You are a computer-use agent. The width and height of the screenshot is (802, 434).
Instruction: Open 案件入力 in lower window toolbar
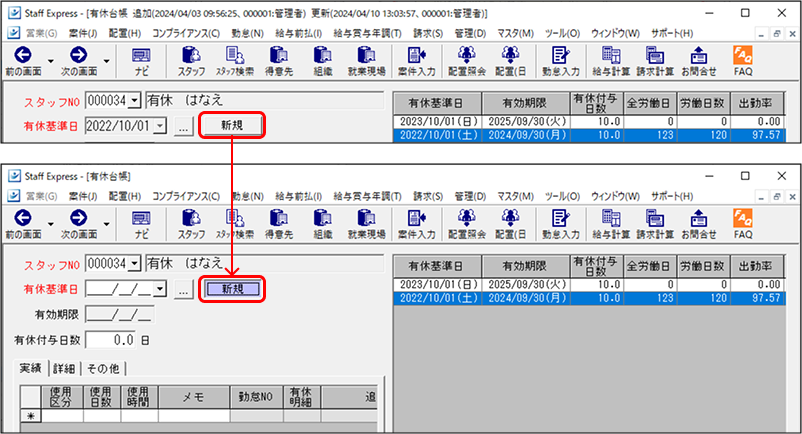point(416,224)
